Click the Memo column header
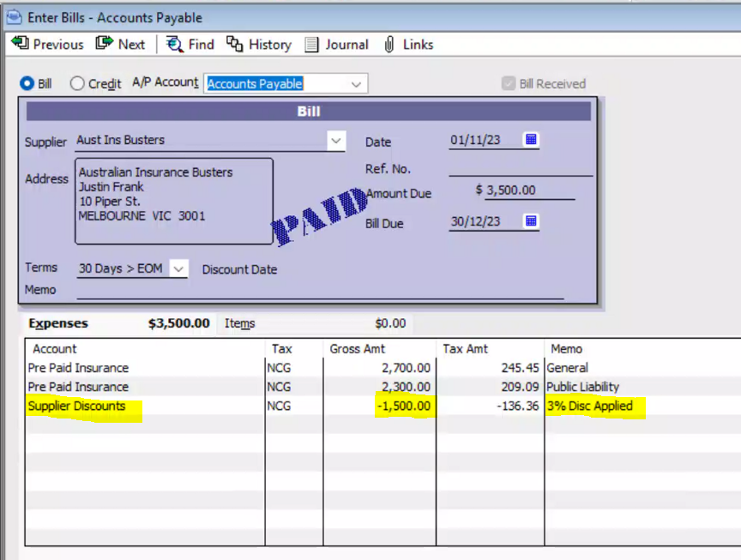The width and height of the screenshot is (741, 560). pos(566,349)
